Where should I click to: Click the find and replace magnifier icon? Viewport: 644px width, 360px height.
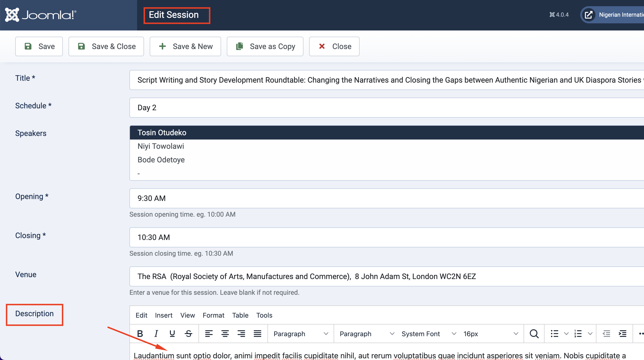[534, 334]
